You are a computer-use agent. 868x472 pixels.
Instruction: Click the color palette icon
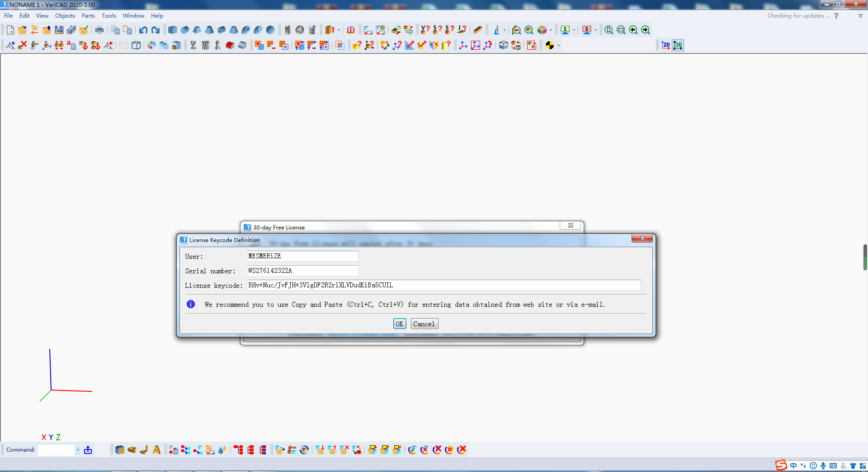152,45
